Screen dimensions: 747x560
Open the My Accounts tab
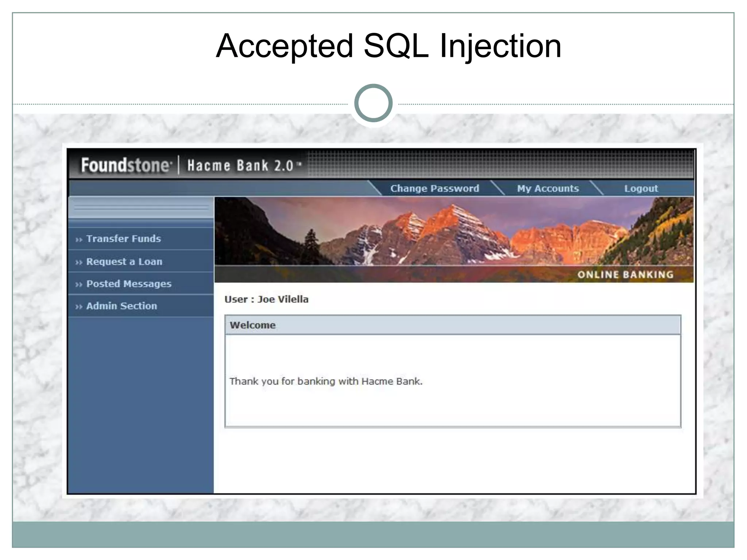(547, 188)
